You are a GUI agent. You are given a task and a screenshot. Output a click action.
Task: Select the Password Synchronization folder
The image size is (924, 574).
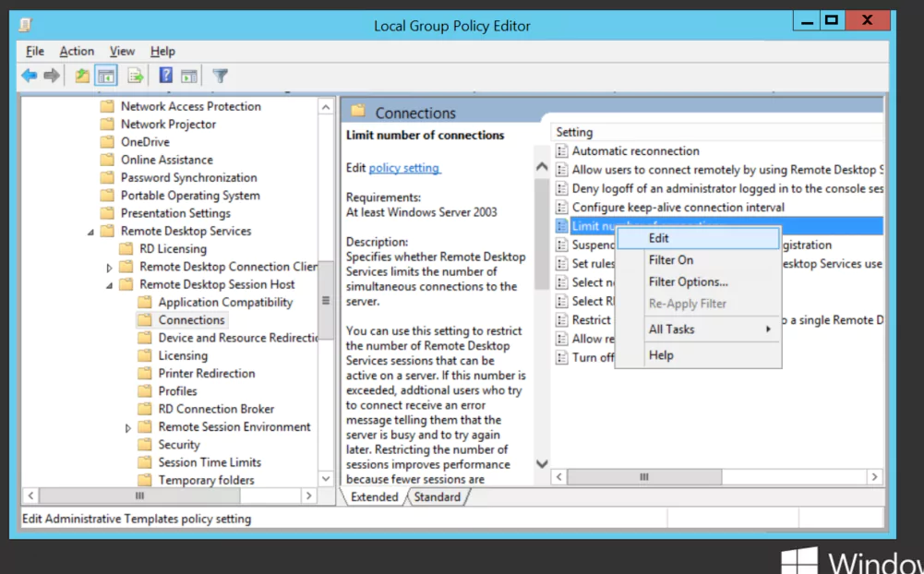point(188,177)
